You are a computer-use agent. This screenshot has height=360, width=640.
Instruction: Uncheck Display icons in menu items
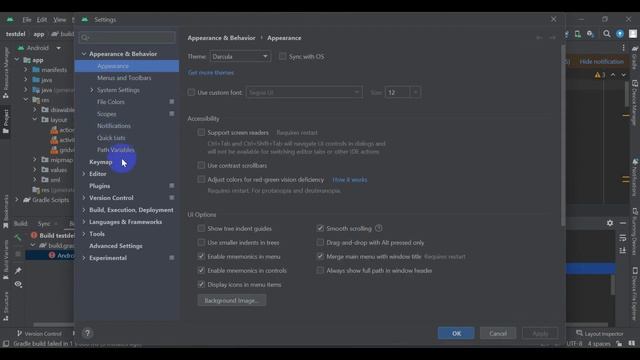201,284
